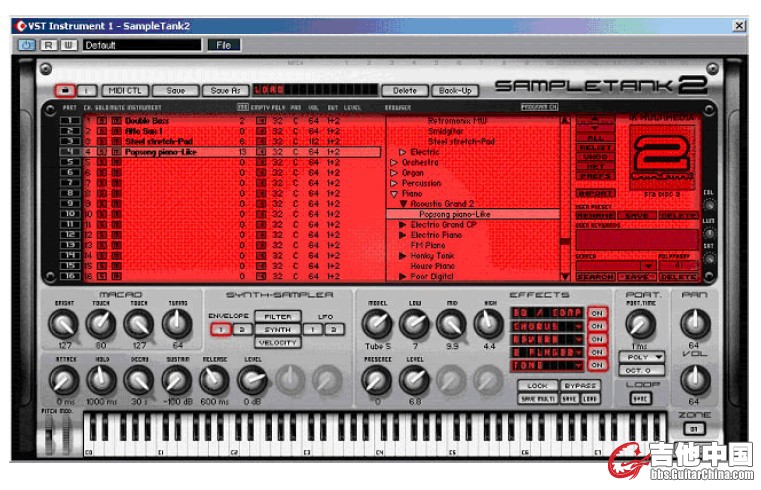Click the Pan knob showing 64
Screen dimensions: 761x490
695,324
